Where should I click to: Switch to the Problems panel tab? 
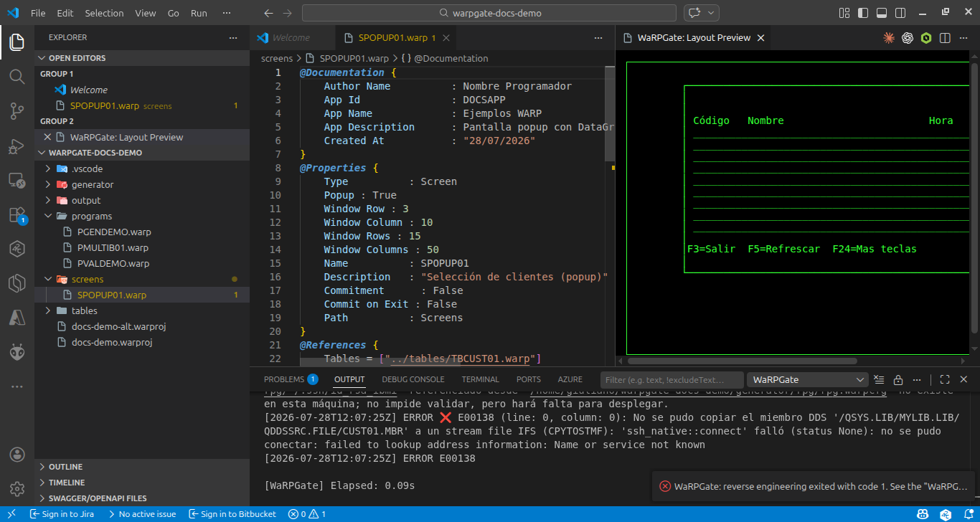point(291,379)
